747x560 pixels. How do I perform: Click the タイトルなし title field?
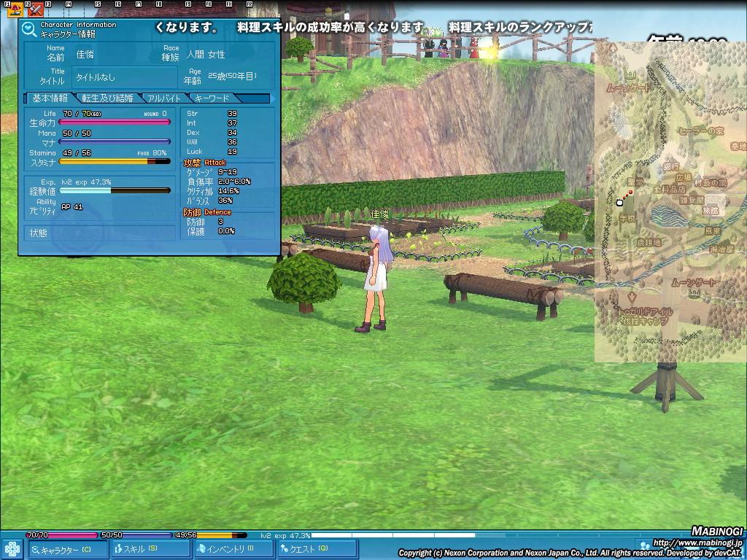[x=125, y=77]
